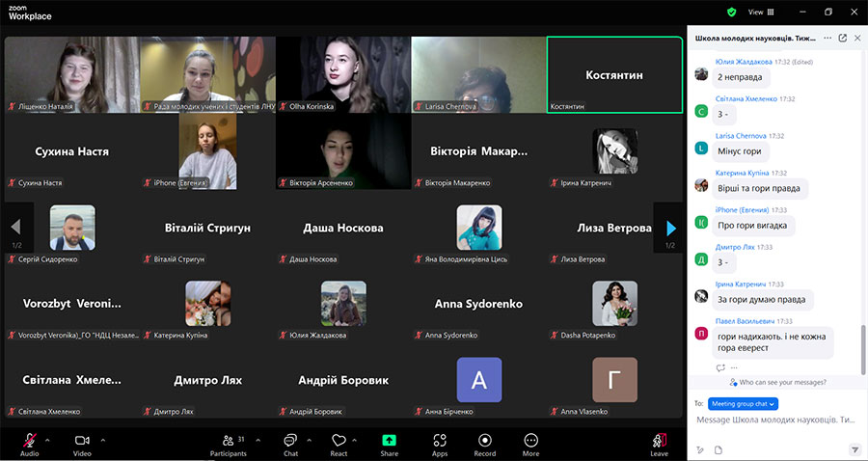This screenshot has width=868, height=461.
Task: Pop out the chat panel window
Action: pyautogui.click(x=843, y=39)
